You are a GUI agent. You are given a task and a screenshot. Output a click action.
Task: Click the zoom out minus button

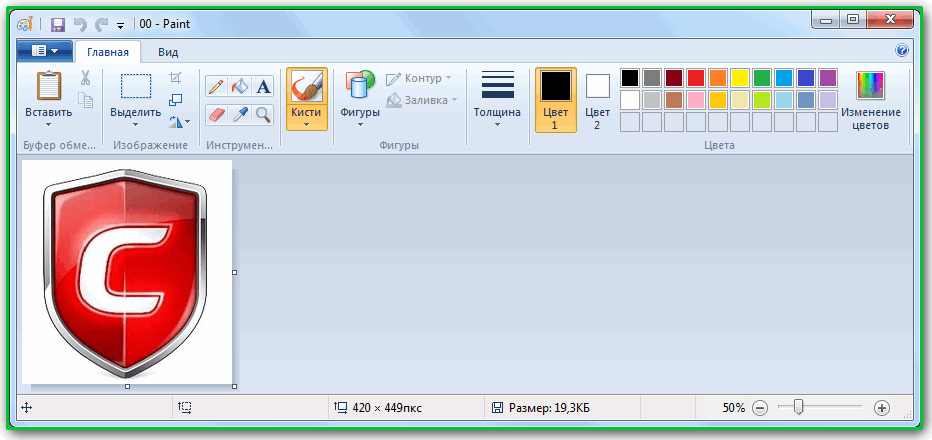pos(760,408)
